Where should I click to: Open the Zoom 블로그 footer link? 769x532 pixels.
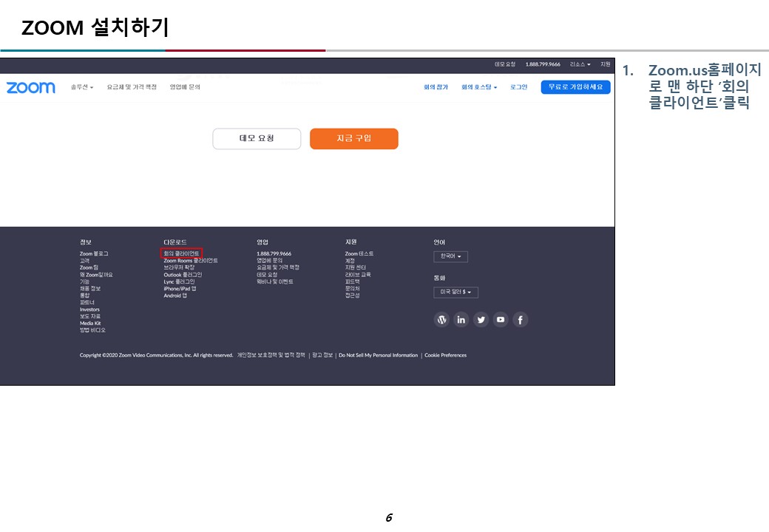click(x=94, y=253)
